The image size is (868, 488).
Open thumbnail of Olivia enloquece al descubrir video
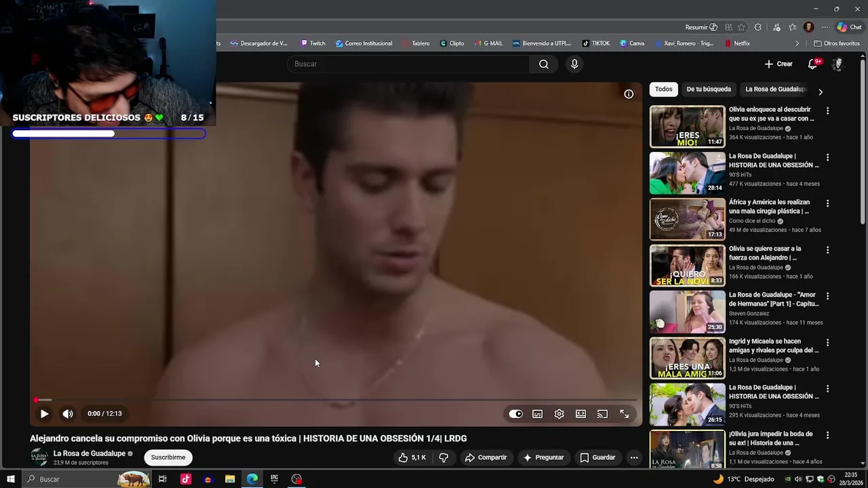[x=688, y=127]
